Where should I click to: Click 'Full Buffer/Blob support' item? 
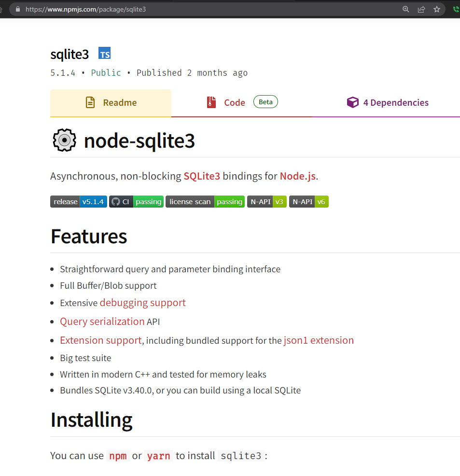[108, 286]
